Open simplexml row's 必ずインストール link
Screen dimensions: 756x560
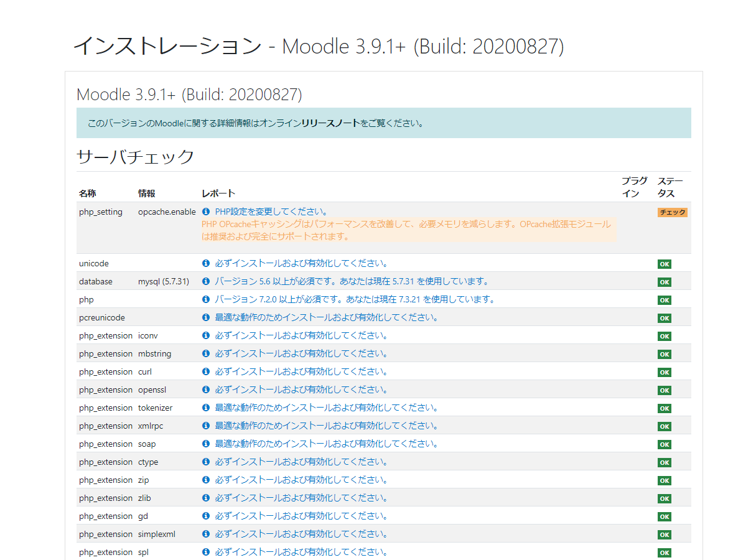click(302, 534)
